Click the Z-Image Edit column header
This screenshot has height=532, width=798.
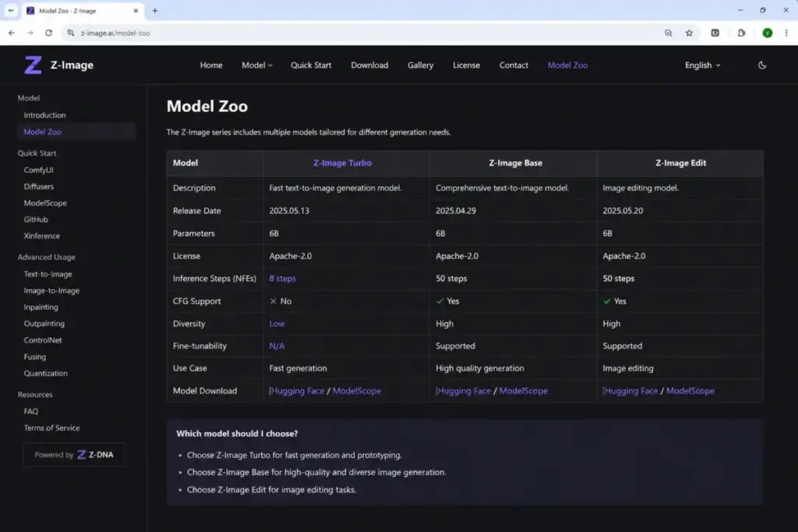(x=680, y=163)
